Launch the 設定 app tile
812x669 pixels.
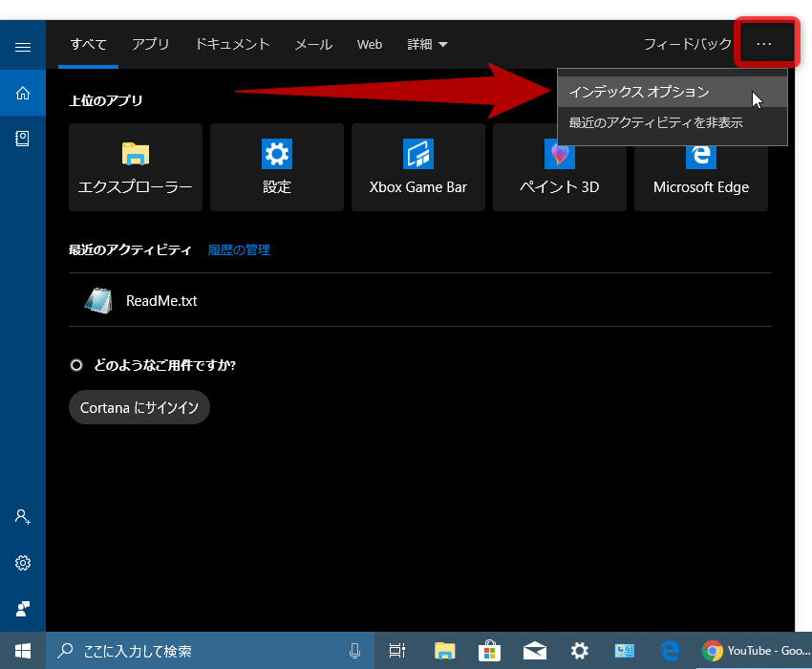click(x=277, y=167)
